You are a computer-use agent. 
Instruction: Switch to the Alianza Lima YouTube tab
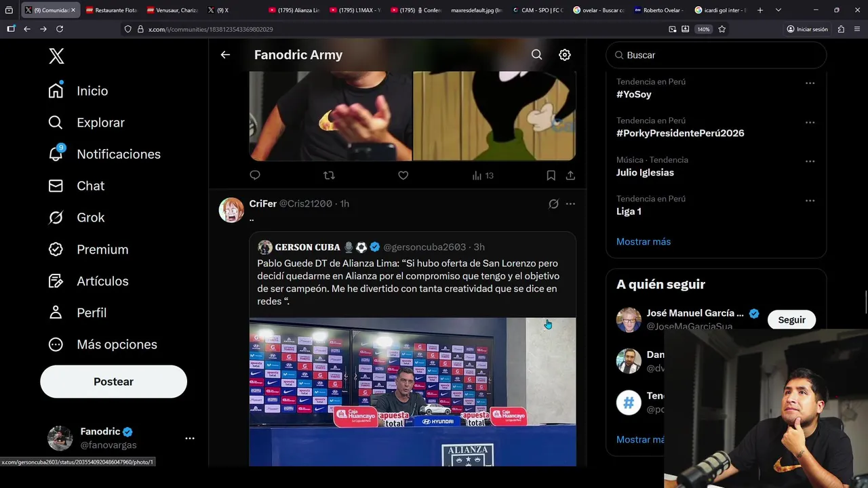coord(294,10)
